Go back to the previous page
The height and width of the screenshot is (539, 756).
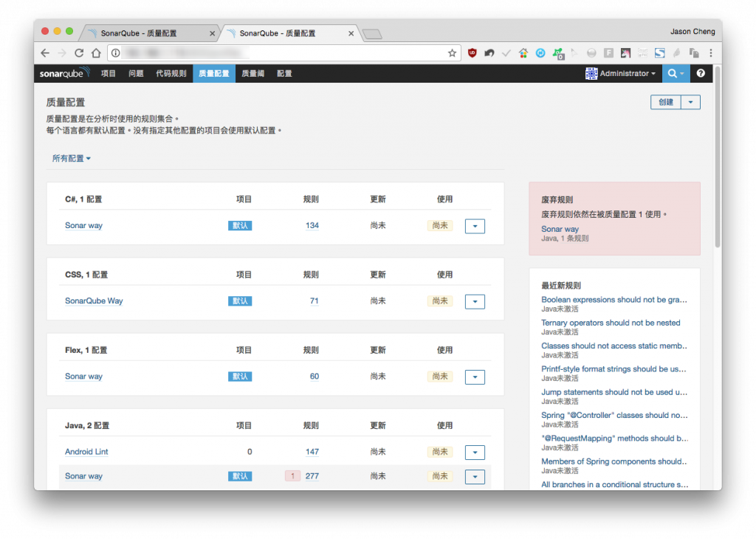point(45,53)
